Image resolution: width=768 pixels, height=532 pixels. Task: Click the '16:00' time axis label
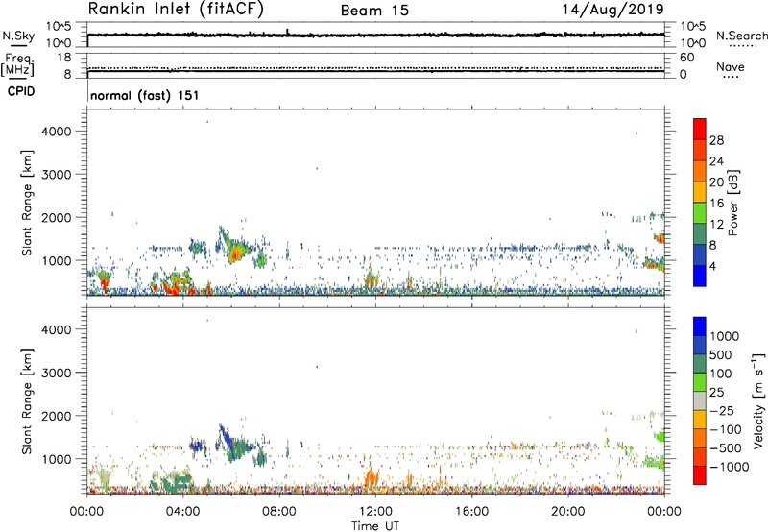click(x=471, y=512)
